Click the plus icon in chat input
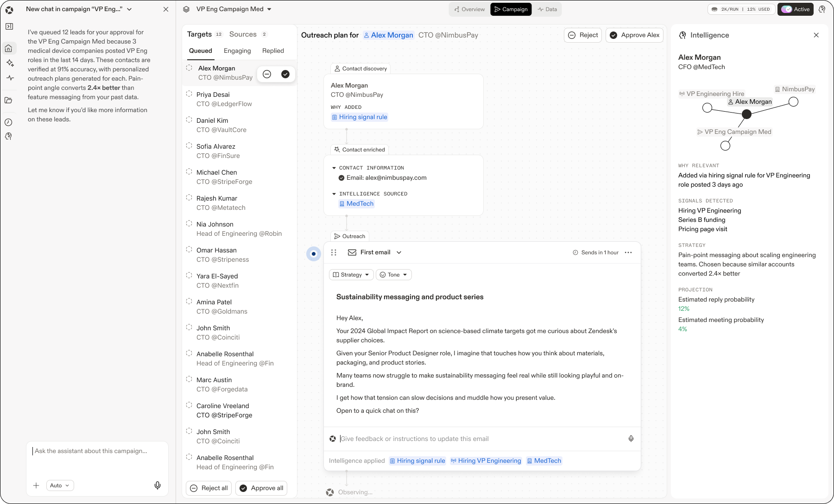 pos(36,485)
